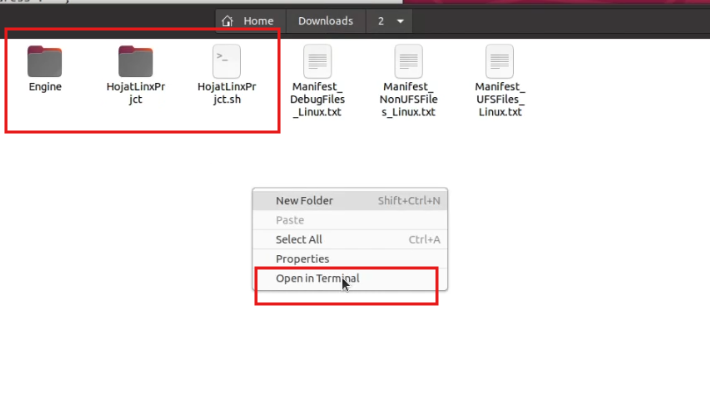Select the Manifest_NonUFSFiles_Linux.txt file icon
Screen dimensions: 710x396
[408, 62]
